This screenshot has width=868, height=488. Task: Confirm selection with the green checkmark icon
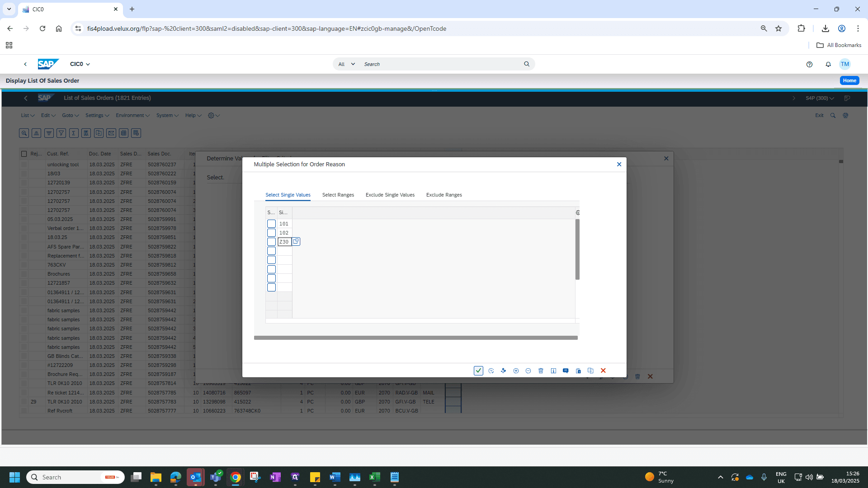(x=478, y=371)
